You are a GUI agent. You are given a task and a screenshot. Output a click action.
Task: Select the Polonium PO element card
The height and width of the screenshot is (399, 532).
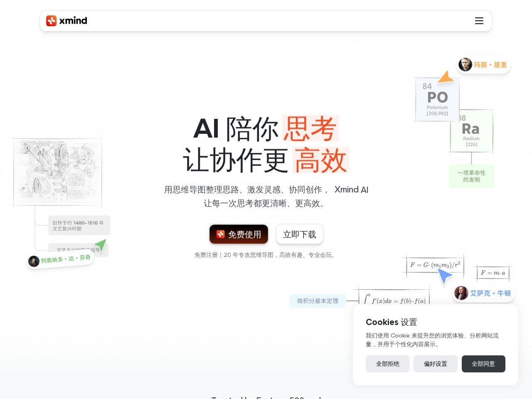click(x=437, y=100)
